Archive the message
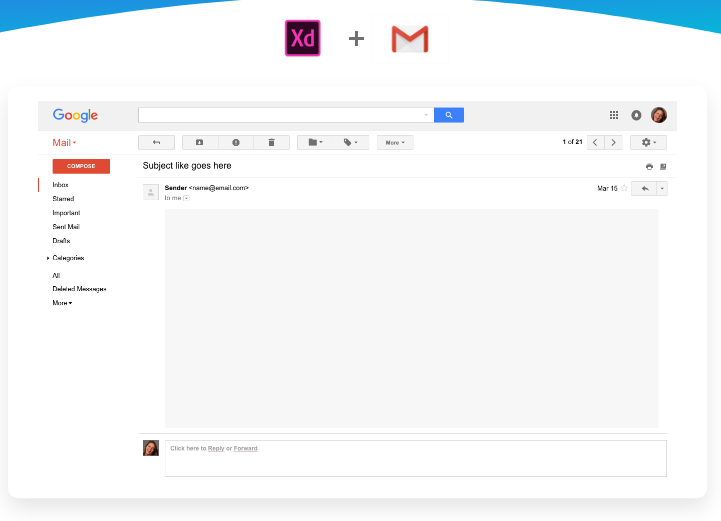The width and height of the screenshot is (721, 521). coord(200,143)
